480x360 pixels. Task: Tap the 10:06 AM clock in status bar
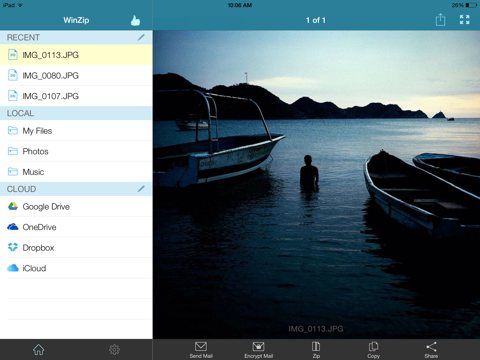click(x=240, y=5)
